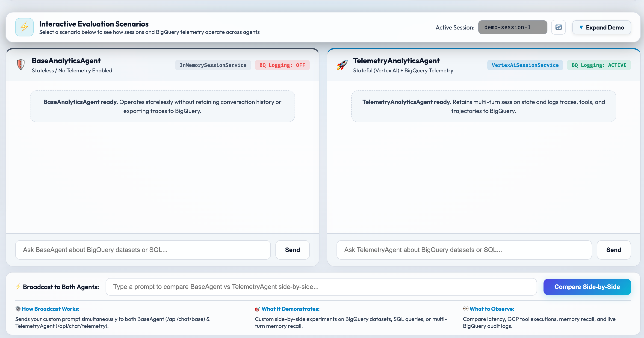The image size is (644, 338).
Task: Focus the broadcast prompt input field
Action: click(x=321, y=287)
